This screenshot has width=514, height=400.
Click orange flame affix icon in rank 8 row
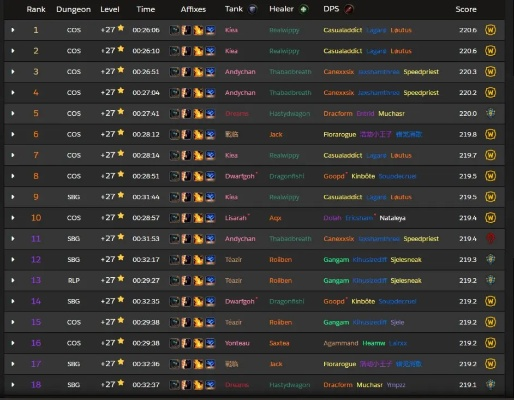point(198,176)
